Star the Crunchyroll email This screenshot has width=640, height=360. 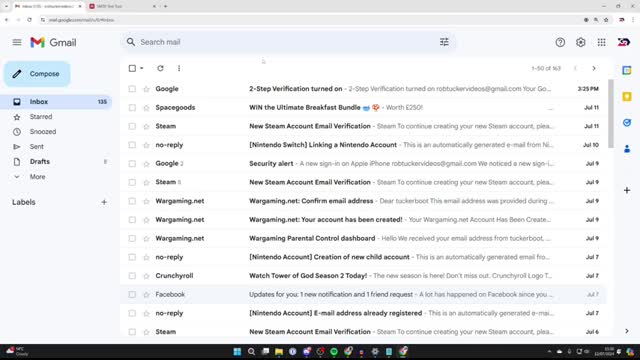click(146, 276)
